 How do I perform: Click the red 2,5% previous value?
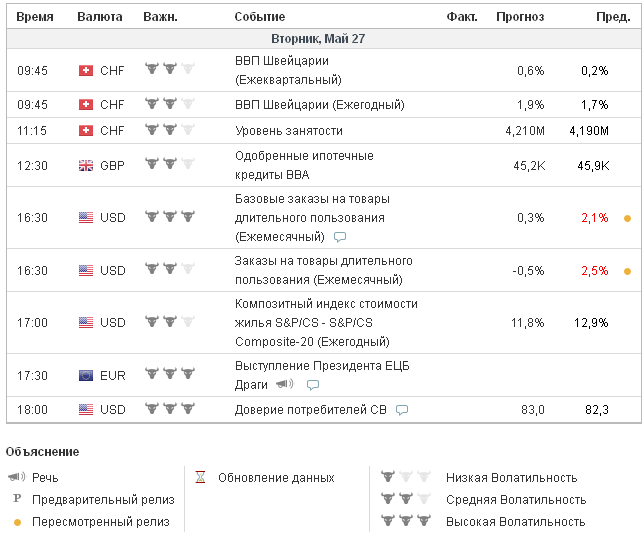click(x=594, y=271)
